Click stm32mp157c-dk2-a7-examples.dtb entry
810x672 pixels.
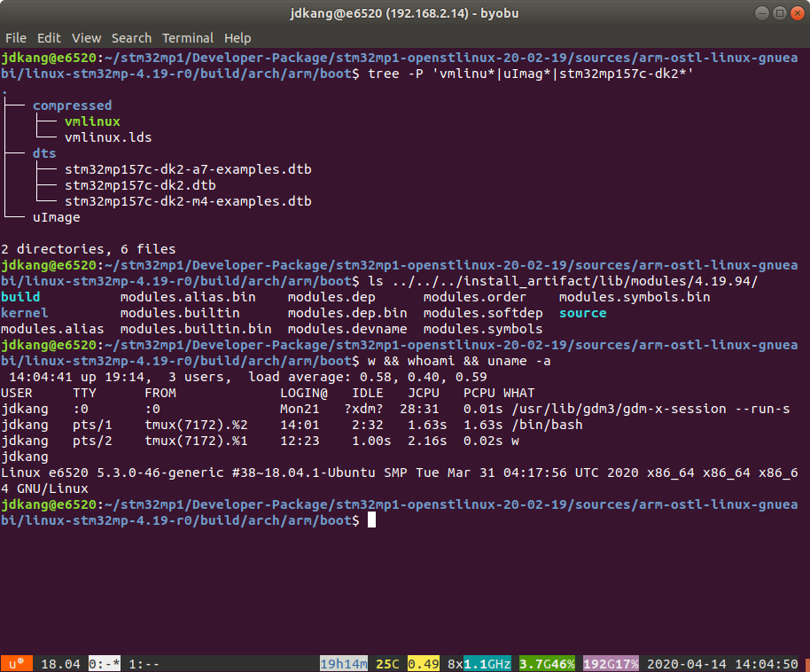(188, 169)
